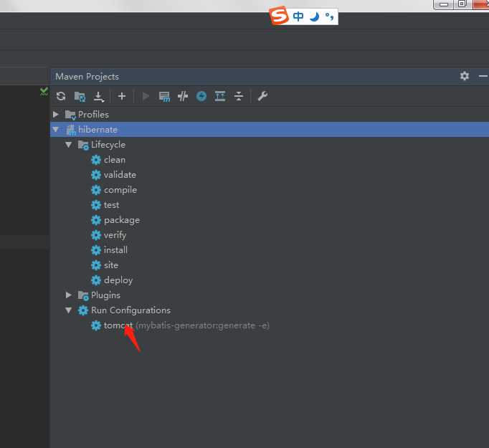Click green checkmark inspection indicator
This screenshot has width=489, height=448.
pyautogui.click(x=44, y=91)
